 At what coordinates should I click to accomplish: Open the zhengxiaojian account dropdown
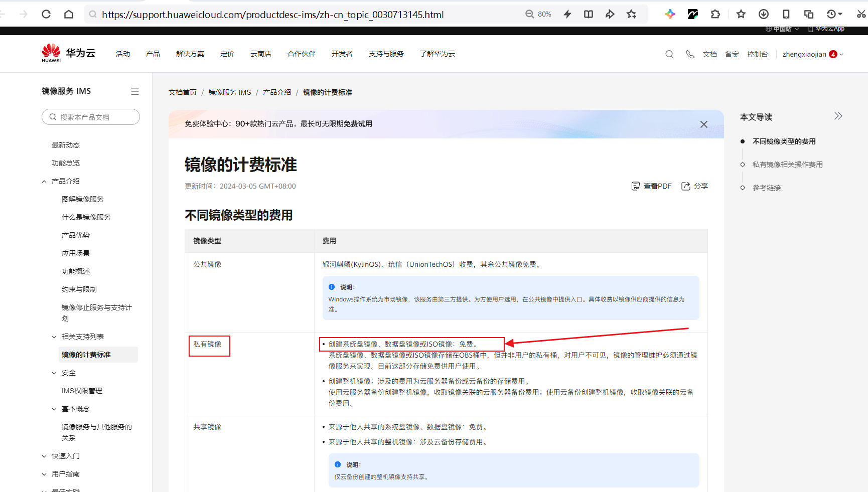coord(813,54)
